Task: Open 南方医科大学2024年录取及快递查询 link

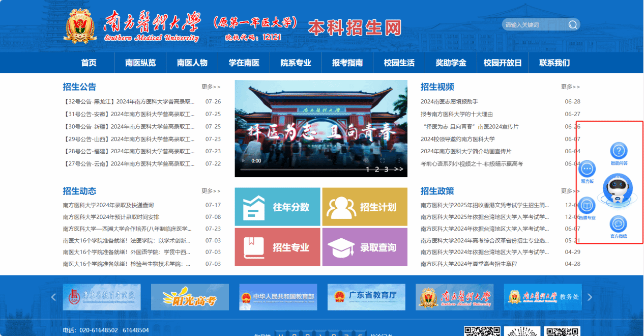Action: tap(108, 205)
